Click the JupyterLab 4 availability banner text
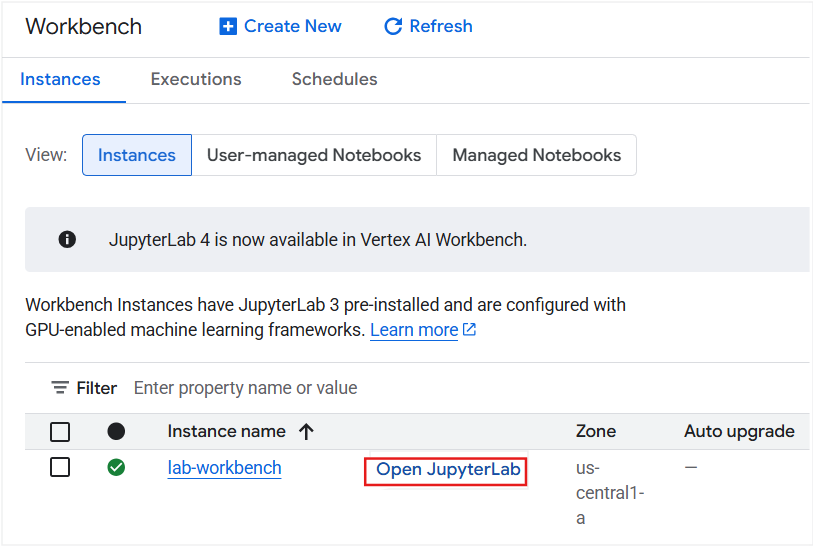Viewport: 813px width, 547px height. [x=318, y=240]
